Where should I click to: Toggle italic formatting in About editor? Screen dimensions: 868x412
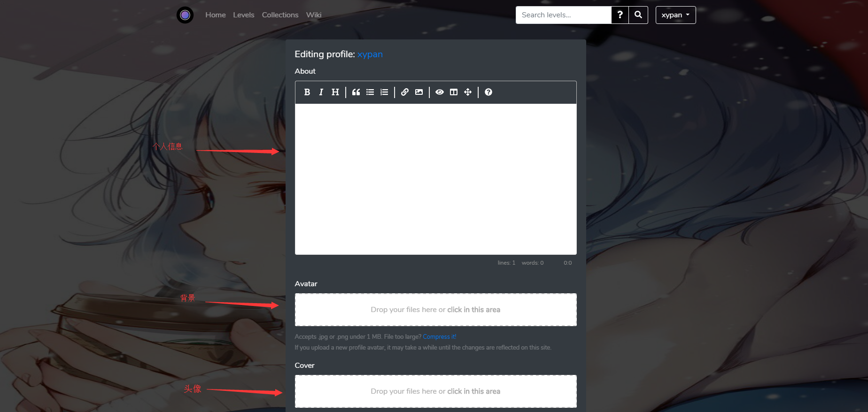[x=321, y=92]
